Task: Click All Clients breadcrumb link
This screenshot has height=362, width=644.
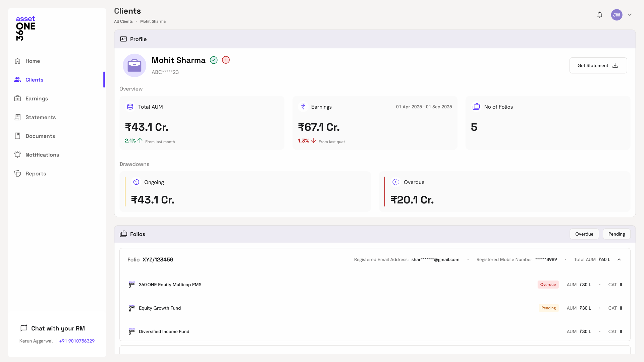Action: click(x=123, y=21)
